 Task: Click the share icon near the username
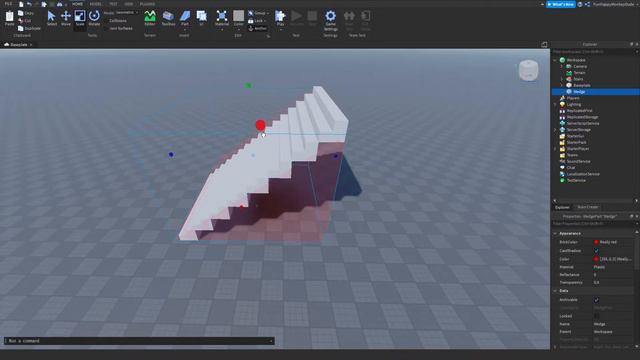(x=587, y=4)
